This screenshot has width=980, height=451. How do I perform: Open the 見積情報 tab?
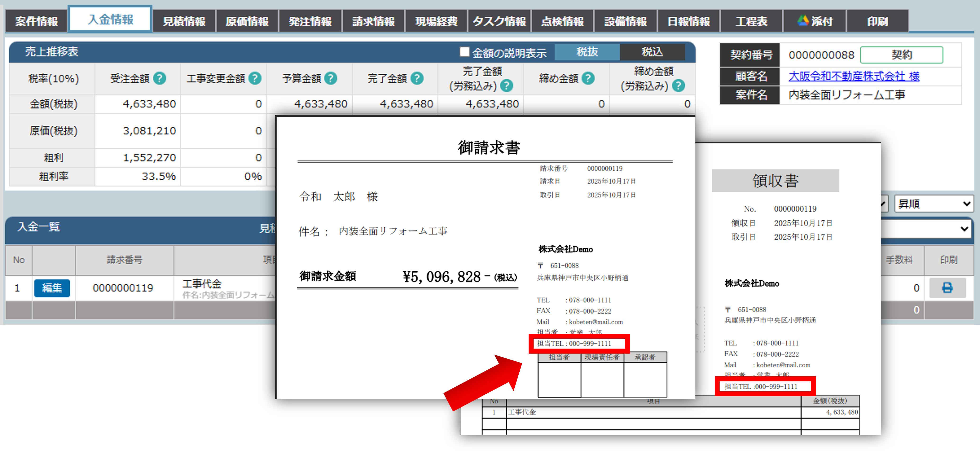click(184, 21)
